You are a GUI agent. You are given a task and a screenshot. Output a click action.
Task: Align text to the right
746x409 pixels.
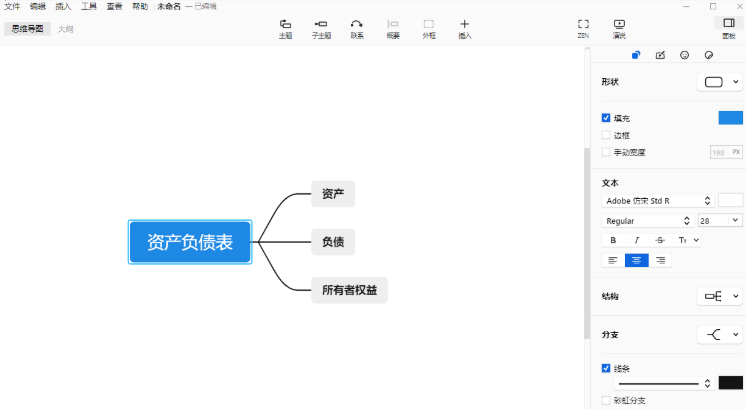[660, 260]
